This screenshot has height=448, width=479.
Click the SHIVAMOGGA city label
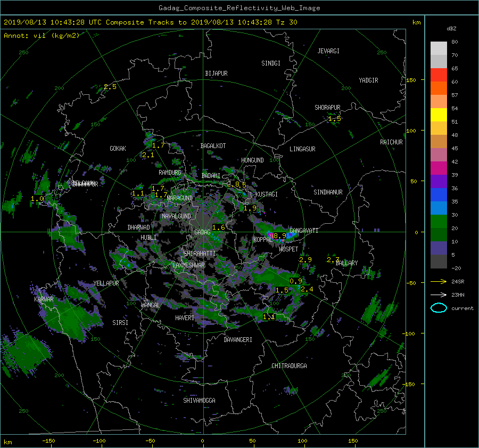pyautogui.click(x=199, y=401)
